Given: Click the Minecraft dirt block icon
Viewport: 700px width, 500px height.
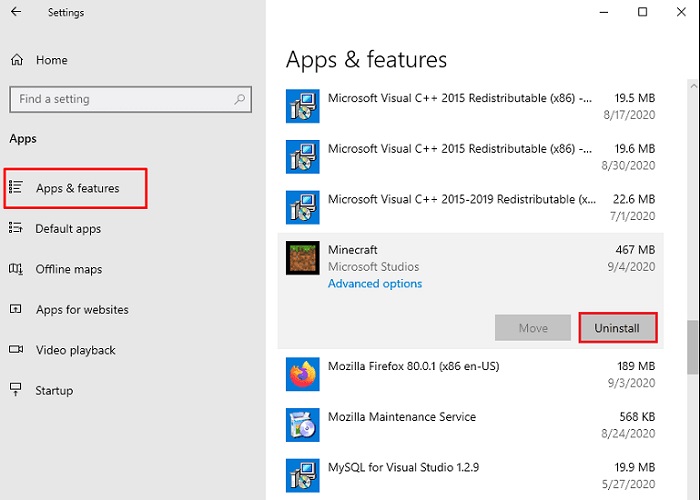Looking at the screenshot, I should 303,258.
